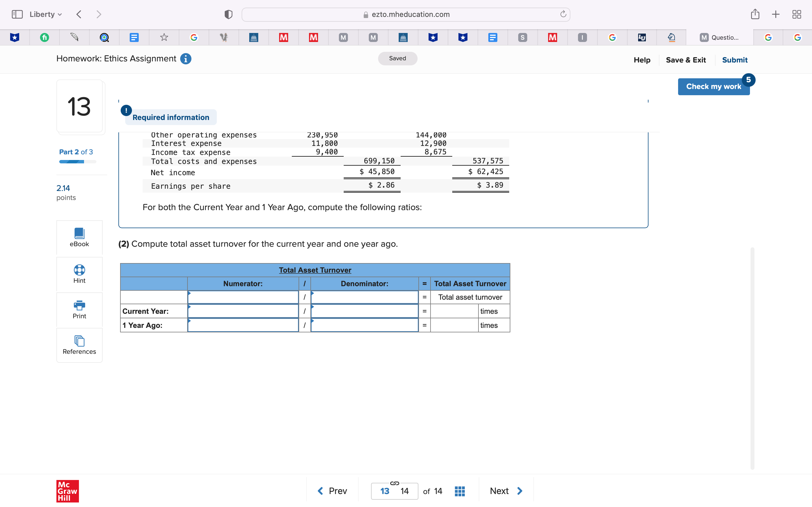Open the Hint for this question
This screenshot has width=812, height=507.
[79, 274]
